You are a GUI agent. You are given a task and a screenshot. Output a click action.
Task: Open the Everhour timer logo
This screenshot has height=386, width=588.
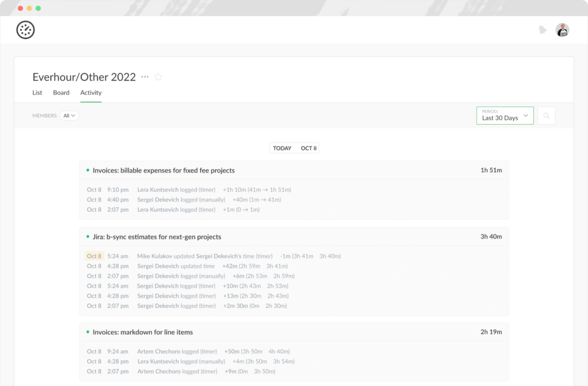25,29
